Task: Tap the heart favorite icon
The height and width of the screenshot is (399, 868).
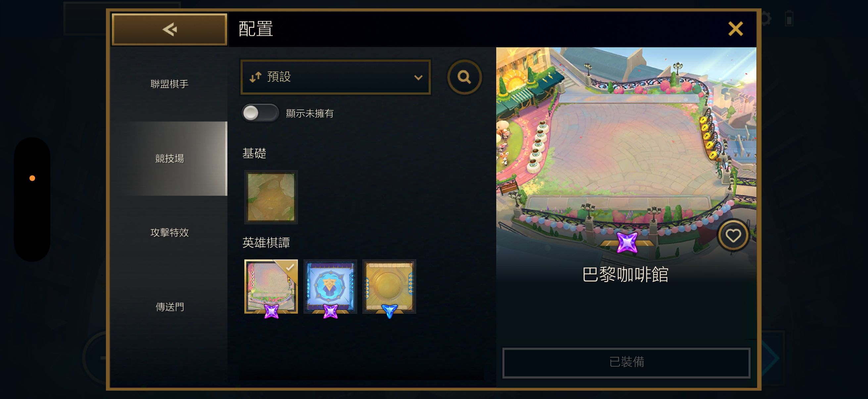Action: click(x=733, y=235)
